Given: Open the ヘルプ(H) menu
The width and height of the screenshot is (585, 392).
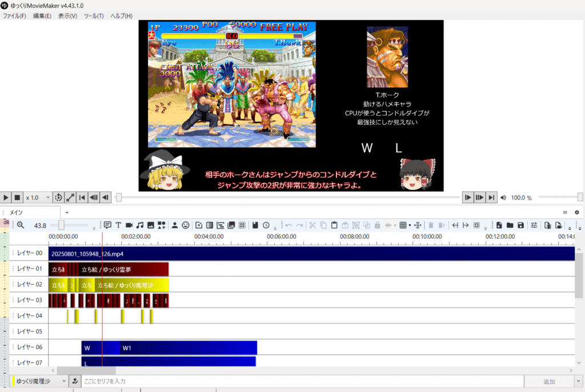Looking at the screenshot, I should (121, 16).
